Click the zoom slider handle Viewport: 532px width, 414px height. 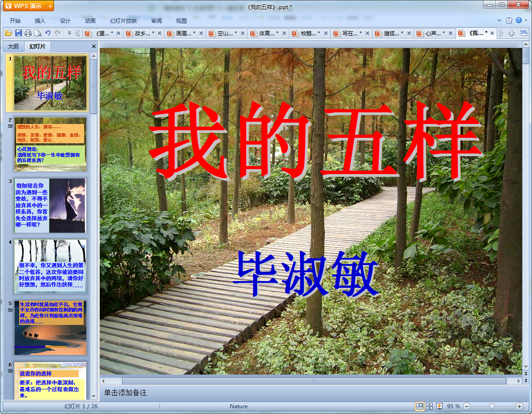(x=492, y=406)
